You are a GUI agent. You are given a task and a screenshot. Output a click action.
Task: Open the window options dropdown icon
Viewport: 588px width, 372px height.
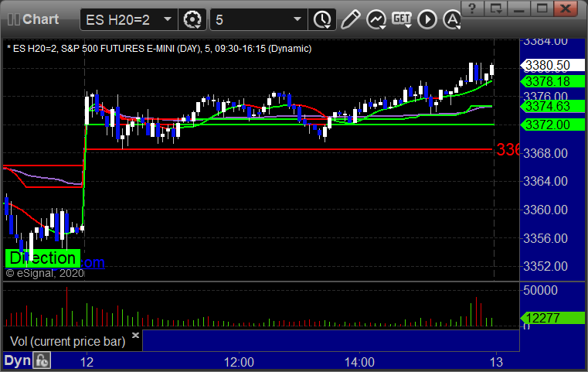[x=496, y=9]
